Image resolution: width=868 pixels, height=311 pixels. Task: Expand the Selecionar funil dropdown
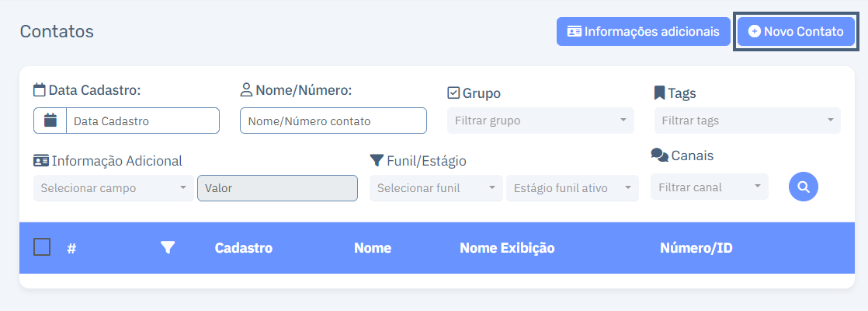tap(436, 188)
